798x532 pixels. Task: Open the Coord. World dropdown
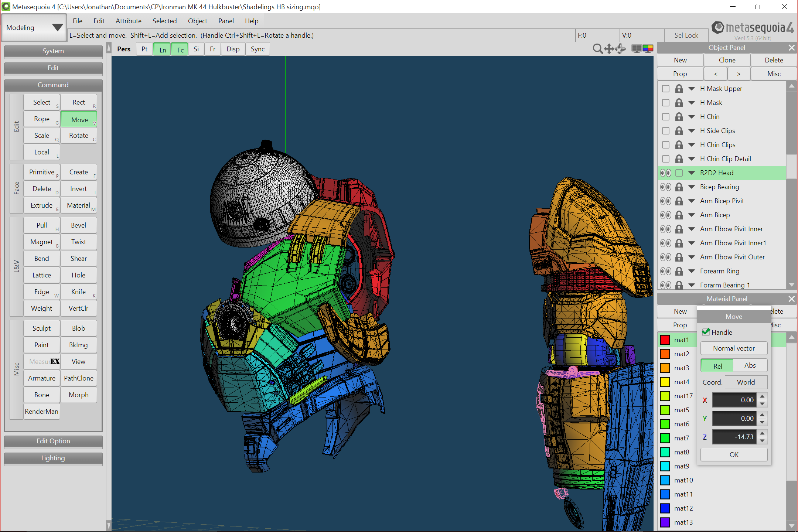pos(746,382)
